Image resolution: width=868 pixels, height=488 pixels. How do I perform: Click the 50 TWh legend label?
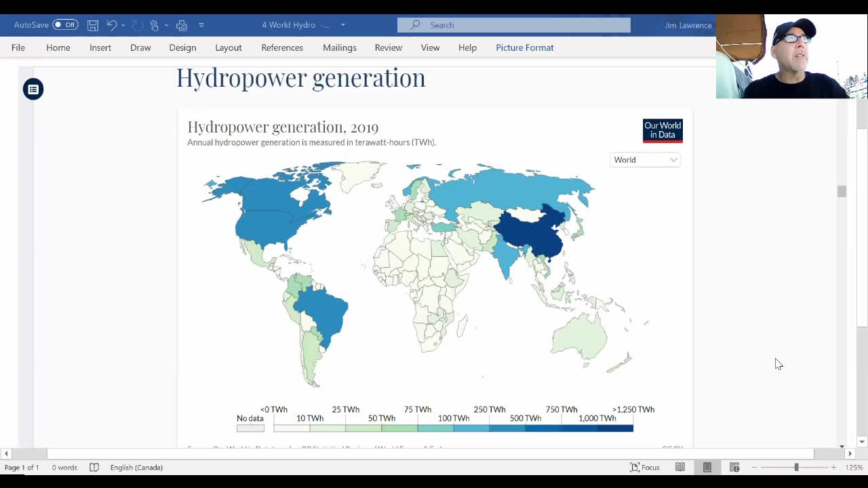[x=382, y=418]
